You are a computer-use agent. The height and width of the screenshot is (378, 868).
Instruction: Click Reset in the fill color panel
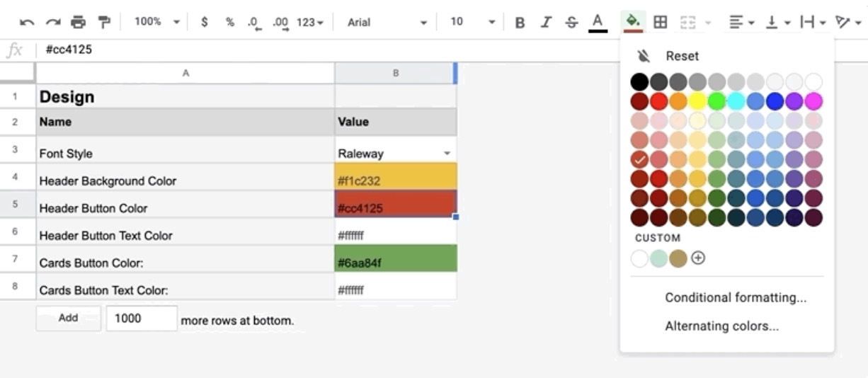pyautogui.click(x=681, y=57)
